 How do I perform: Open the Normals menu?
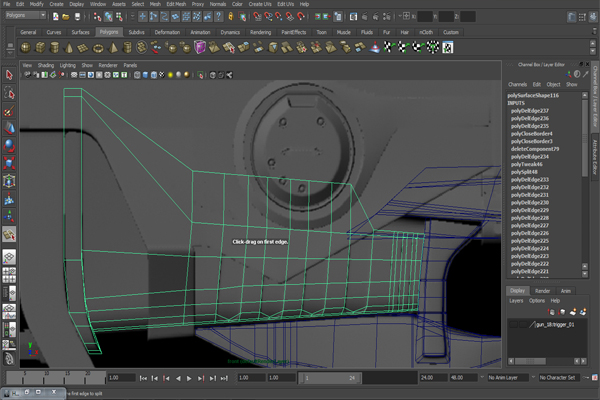(x=218, y=4)
